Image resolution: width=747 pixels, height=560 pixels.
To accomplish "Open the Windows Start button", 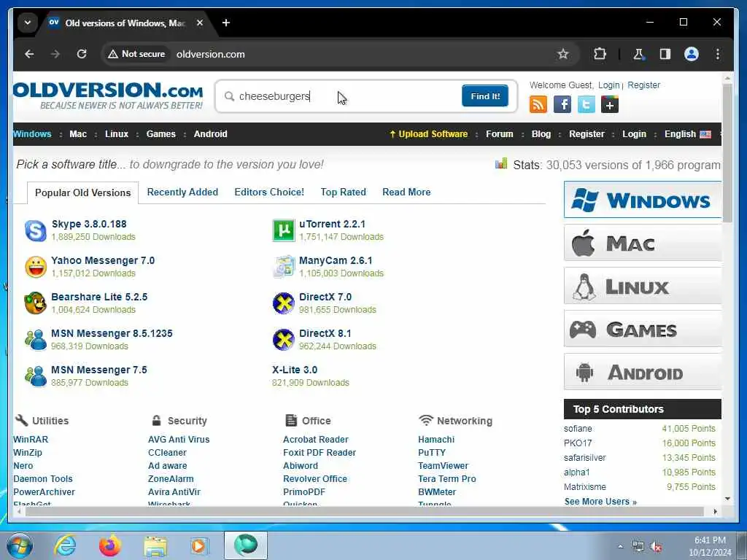I will pos(20,545).
